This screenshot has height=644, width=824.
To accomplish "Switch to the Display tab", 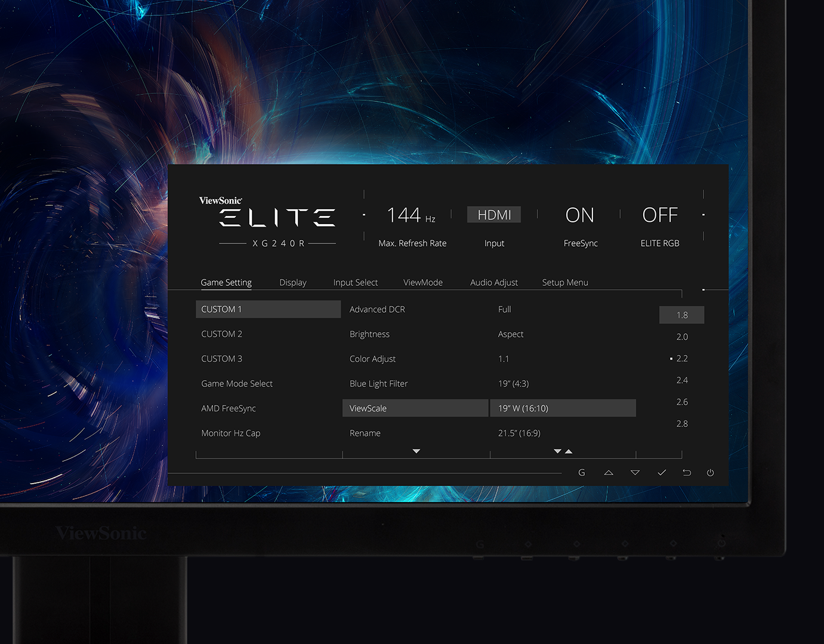I will pos(293,283).
